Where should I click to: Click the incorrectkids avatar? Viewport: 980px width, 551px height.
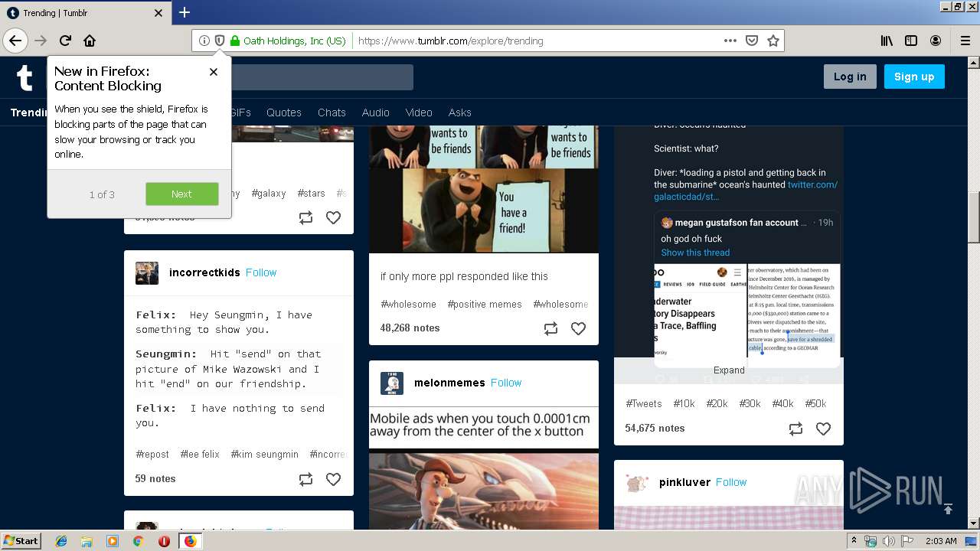tap(147, 272)
